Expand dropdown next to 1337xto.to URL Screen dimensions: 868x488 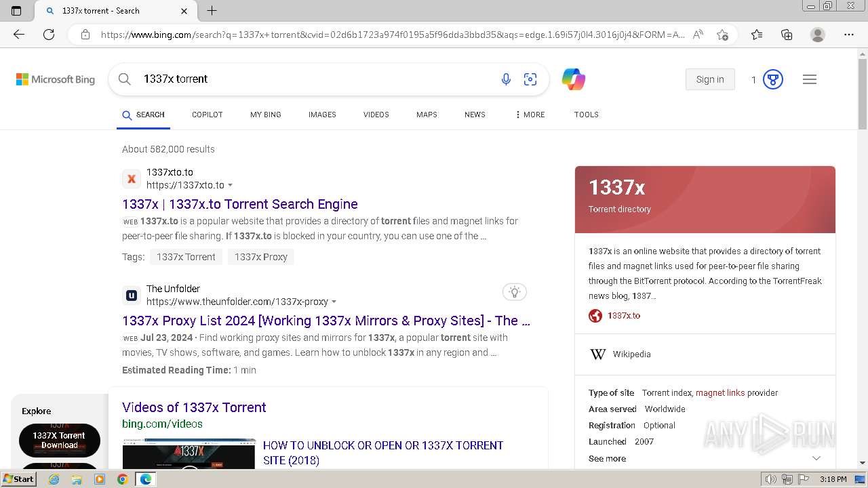[x=231, y=186]
